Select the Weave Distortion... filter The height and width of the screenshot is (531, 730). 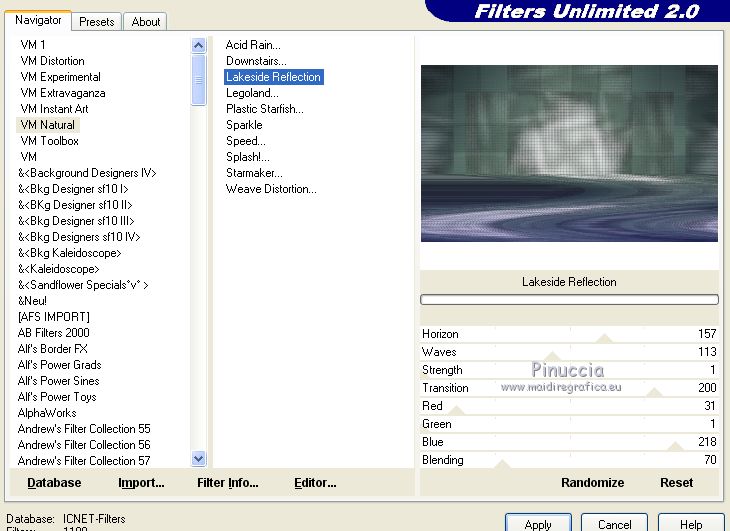(271, 189)
